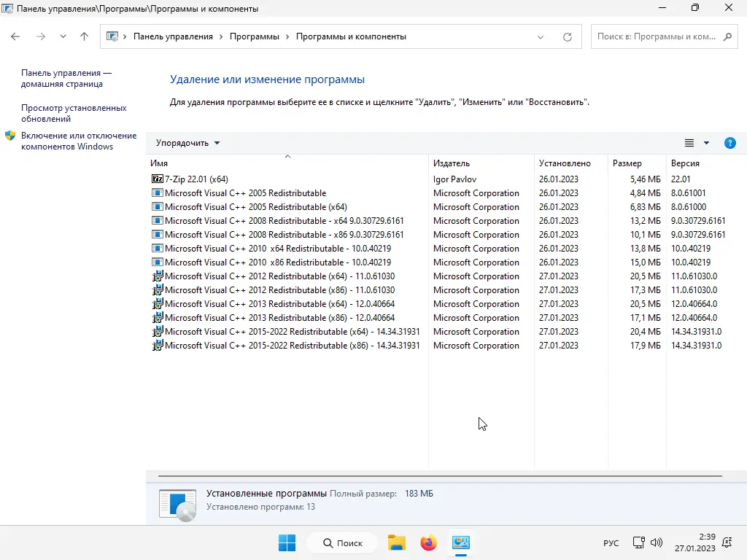Open the recent locations dropdown
Screen dimensions: 747x560
(x=63, y=36)
